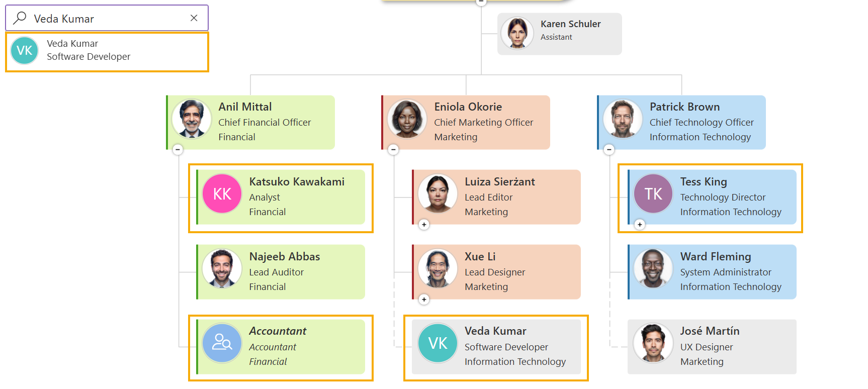This screenshot has height=389, width=868.
Task: Expand Tess King's direct reports
Action: pos(640,224)
